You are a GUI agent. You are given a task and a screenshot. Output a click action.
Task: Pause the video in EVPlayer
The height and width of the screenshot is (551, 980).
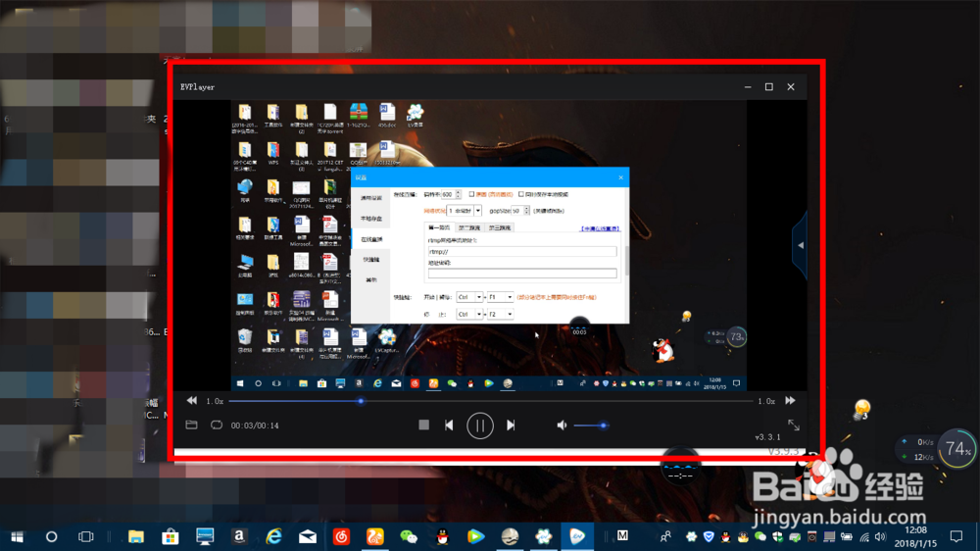479,426
